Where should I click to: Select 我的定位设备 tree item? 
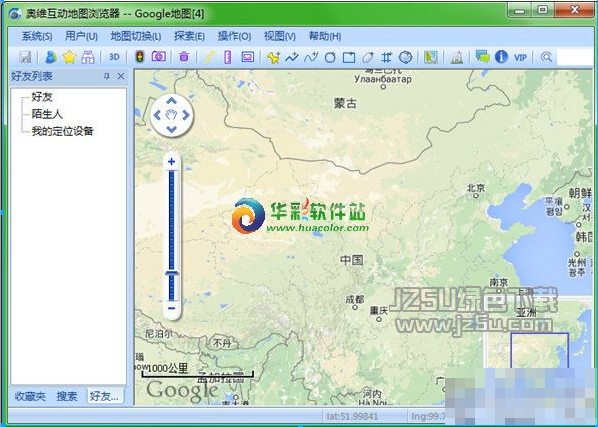63,131
